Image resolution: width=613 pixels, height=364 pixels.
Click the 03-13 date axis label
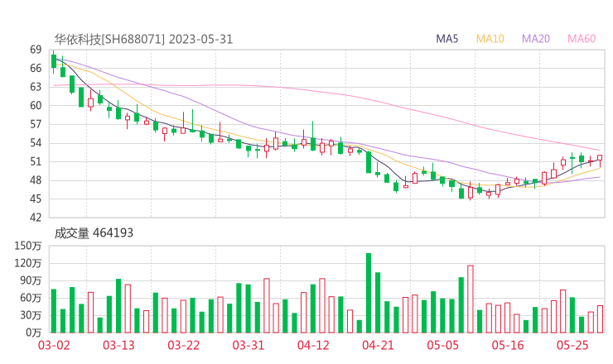pos(118,345)
